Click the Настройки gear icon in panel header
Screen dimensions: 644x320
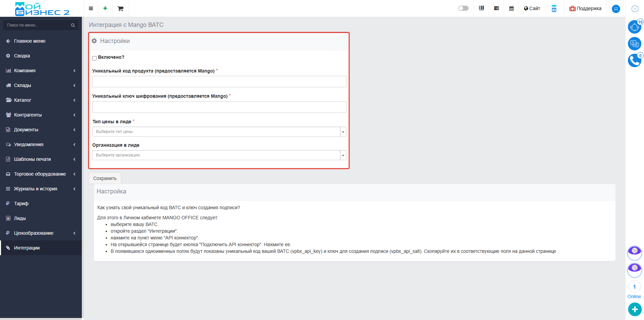coord(94,41)
